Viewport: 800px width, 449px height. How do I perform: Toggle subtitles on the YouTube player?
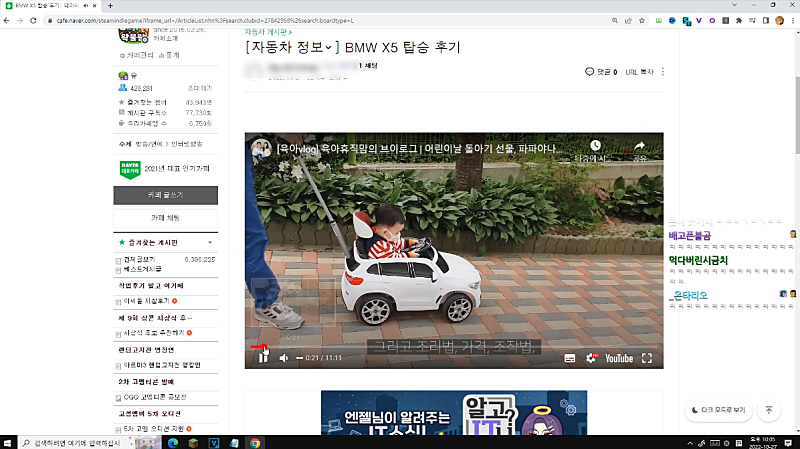coord(570,358)
